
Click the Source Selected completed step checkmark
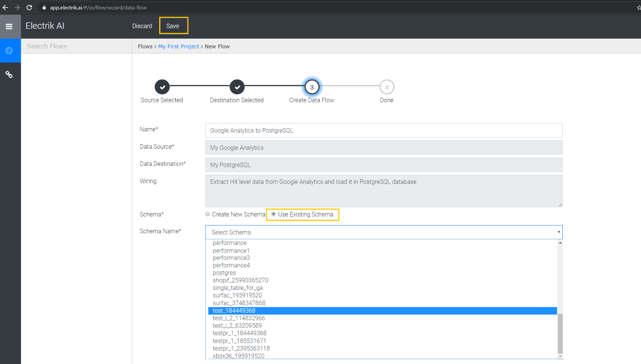tap(162, 87)
